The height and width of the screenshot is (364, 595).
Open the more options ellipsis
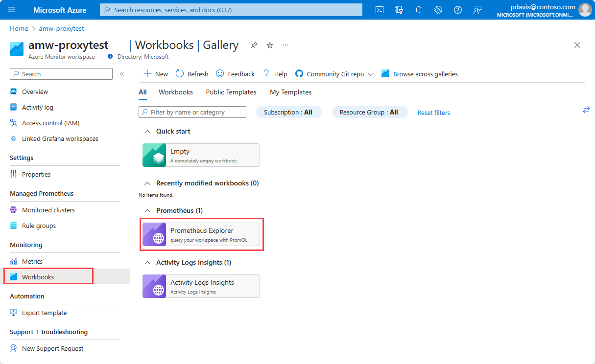tap(286, 45)
